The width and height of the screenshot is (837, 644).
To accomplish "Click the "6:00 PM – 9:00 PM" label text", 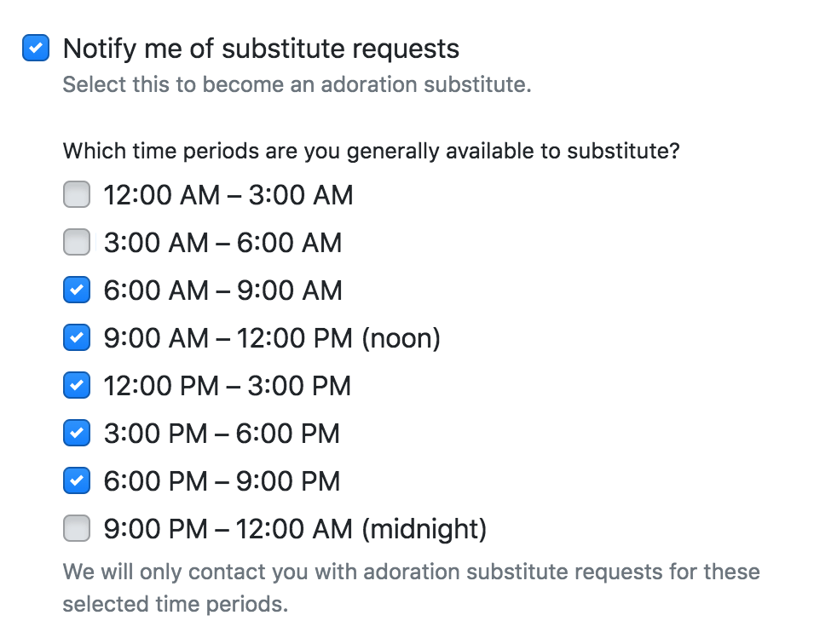I will pos(222,482).
